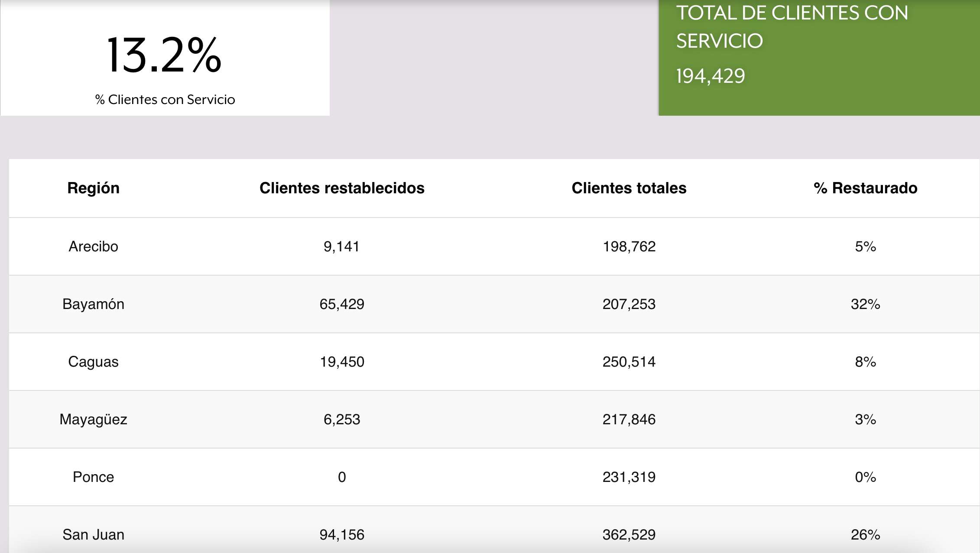Click the 194,429 total value
Screen dimensions: 980x553
(x=710, y=77)
